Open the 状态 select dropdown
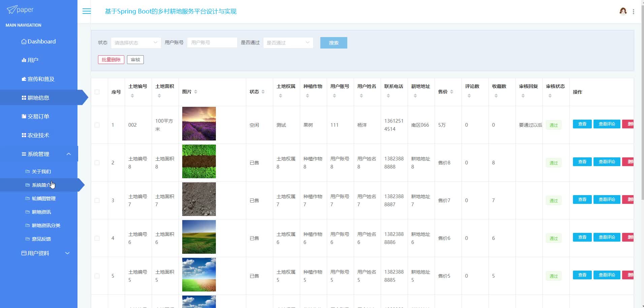 (x=136, y=43)
